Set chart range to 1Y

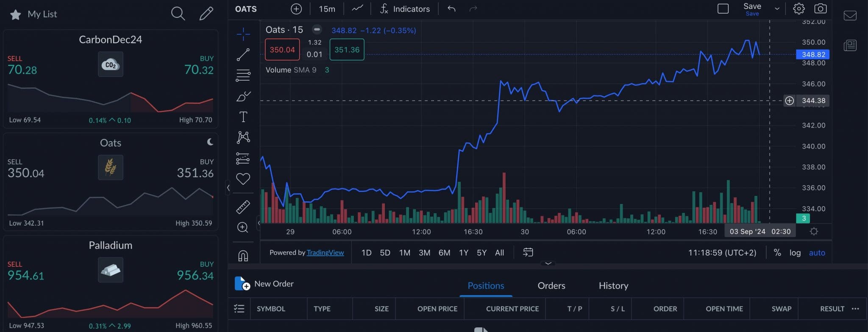click(x=464, y=253)
